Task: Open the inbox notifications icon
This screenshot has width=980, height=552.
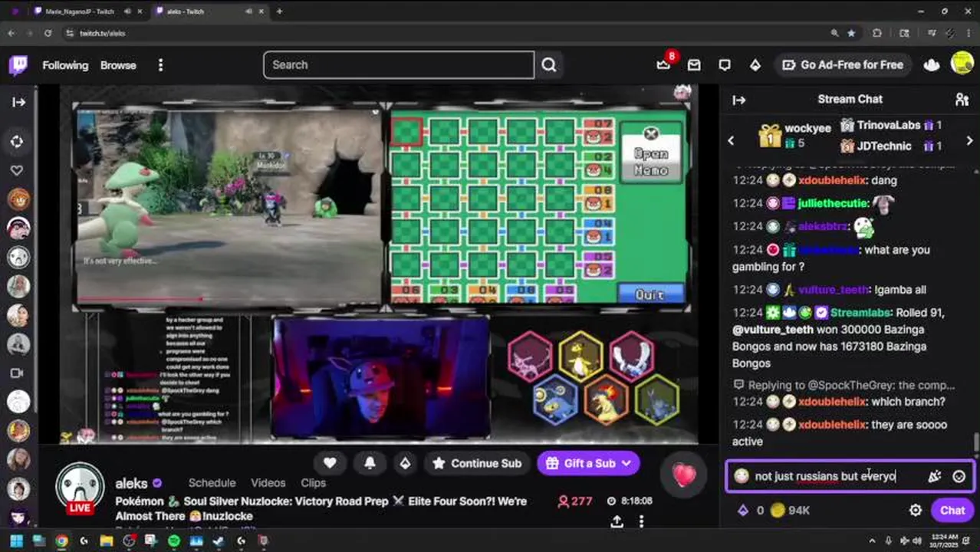Action: click(x=694, y=65)
